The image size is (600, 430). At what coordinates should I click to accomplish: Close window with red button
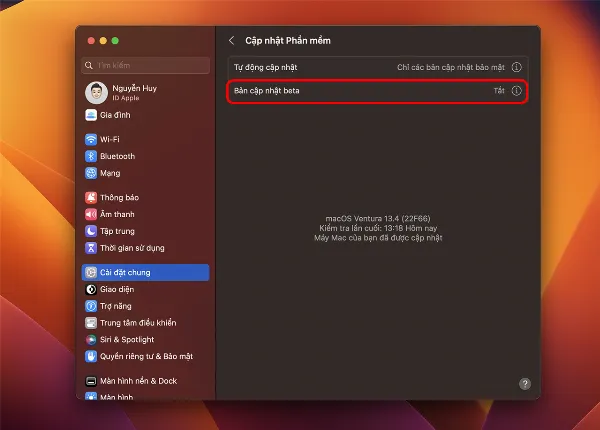(91, 41)
